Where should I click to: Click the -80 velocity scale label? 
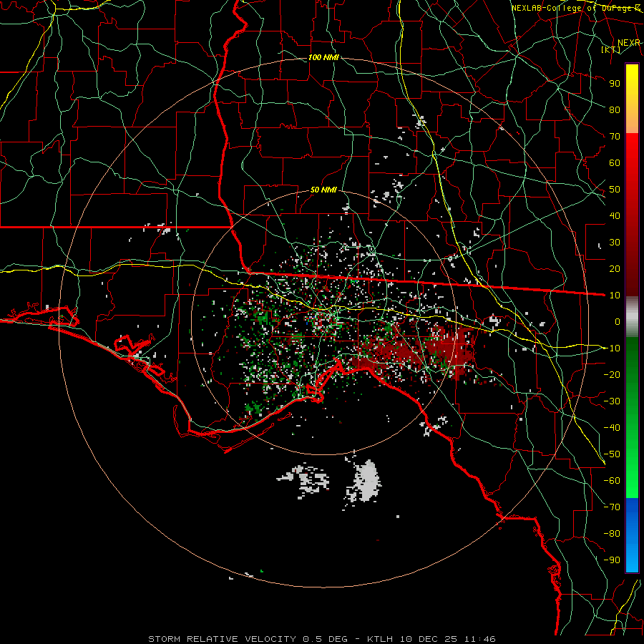[x=612, y=534]
